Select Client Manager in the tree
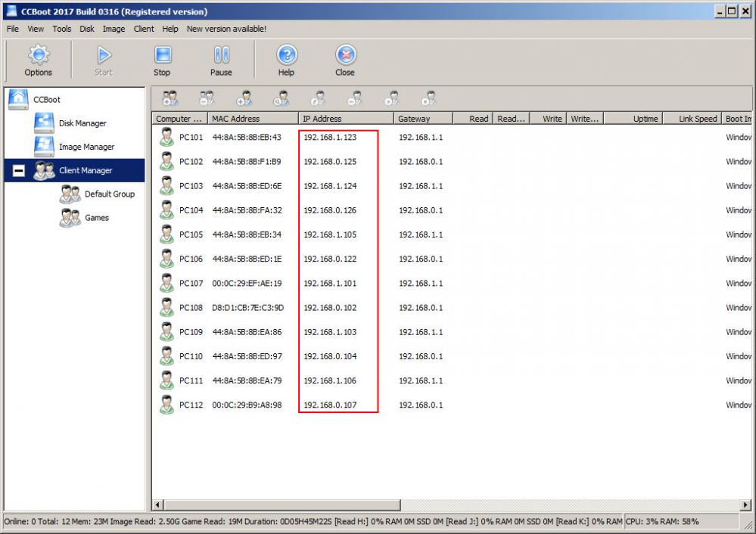The image size is (756, 534). tap(86, 171)
